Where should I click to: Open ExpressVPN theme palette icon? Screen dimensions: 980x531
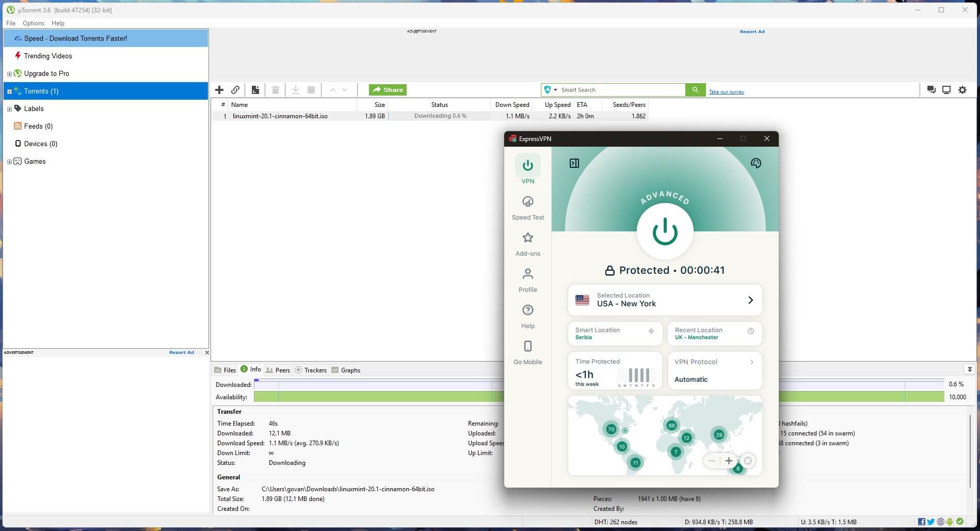[x=756, y=163]
